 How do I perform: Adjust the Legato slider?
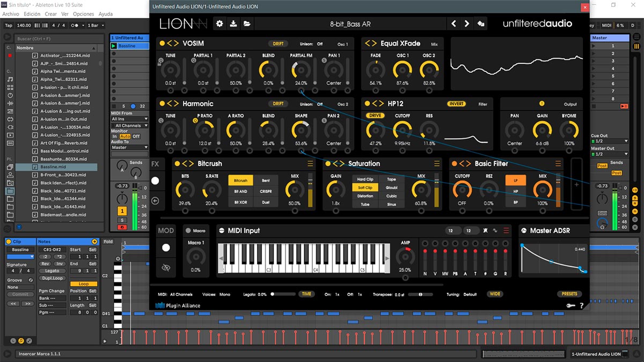tap(283, 294)
